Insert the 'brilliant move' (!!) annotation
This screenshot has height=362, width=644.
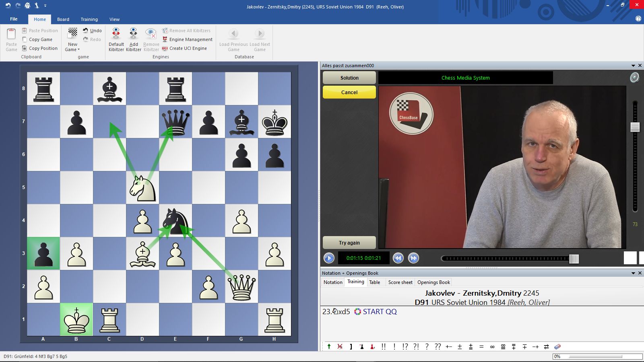[384, 346]
